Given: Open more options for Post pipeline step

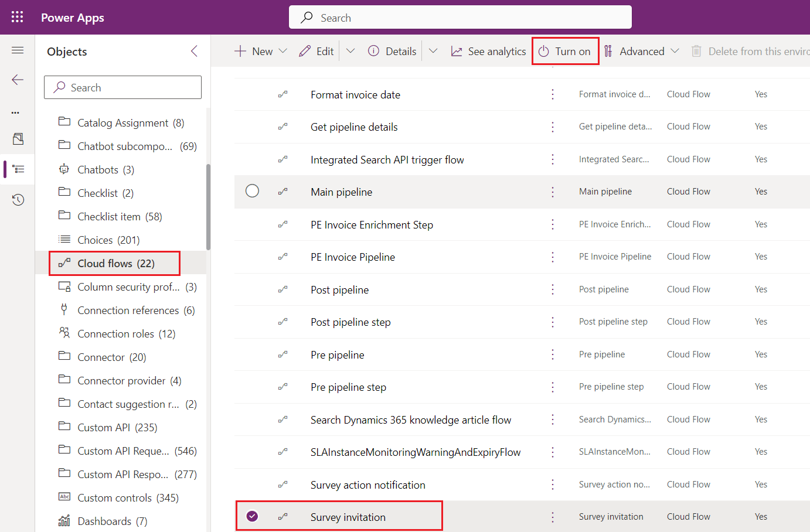Looking at the screenshot, I should [x=553, y=322].
